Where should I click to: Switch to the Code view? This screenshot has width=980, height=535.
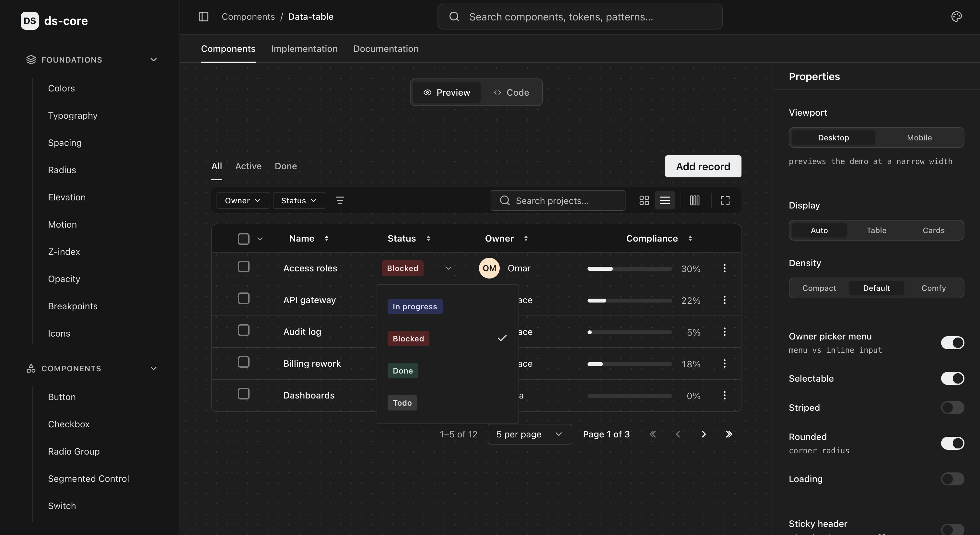511,92
